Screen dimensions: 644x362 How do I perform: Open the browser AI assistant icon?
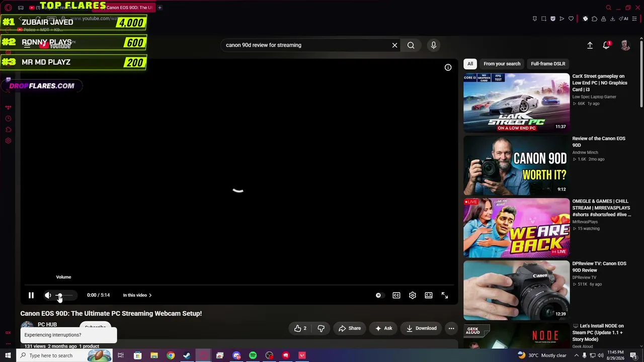[624, 19]
